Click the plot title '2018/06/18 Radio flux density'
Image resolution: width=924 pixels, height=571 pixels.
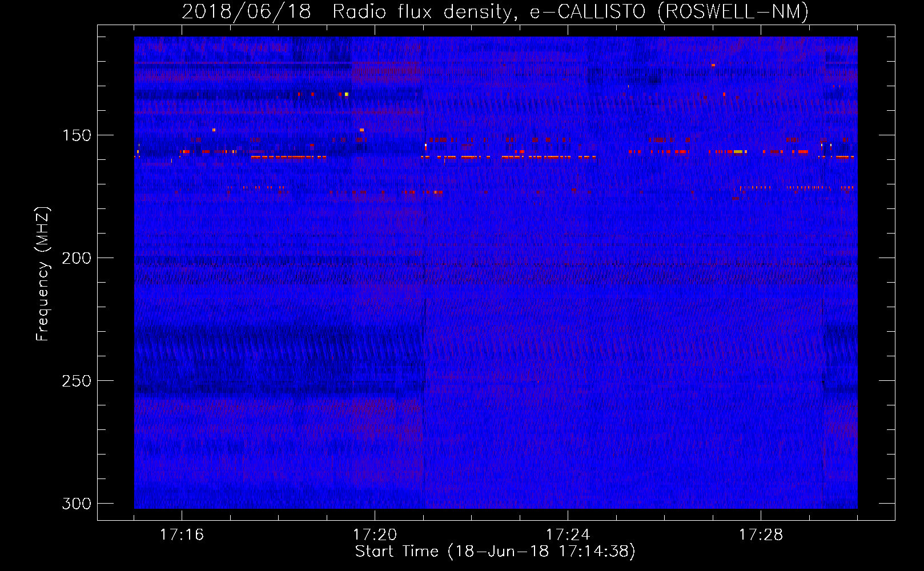(350, 11)
